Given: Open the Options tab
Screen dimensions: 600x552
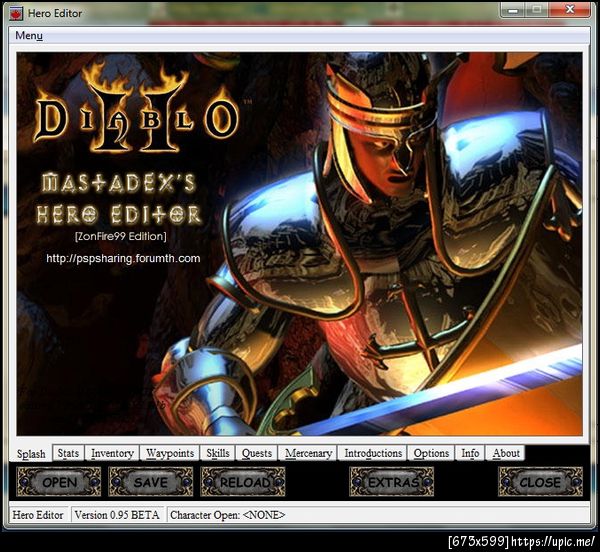Looking at the screenshot, I should coord(431,453).
